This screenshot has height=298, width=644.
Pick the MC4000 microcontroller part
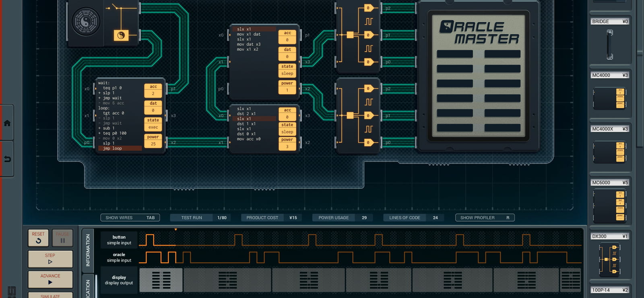[610, 99]
